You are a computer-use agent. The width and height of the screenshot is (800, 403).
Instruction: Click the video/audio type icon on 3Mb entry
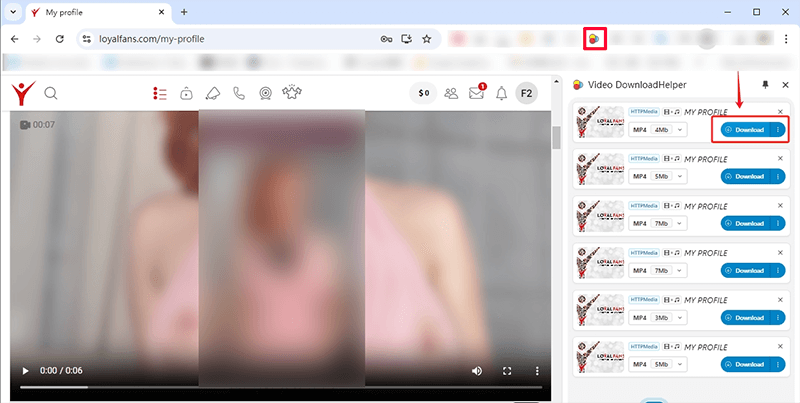click(672, 299)
